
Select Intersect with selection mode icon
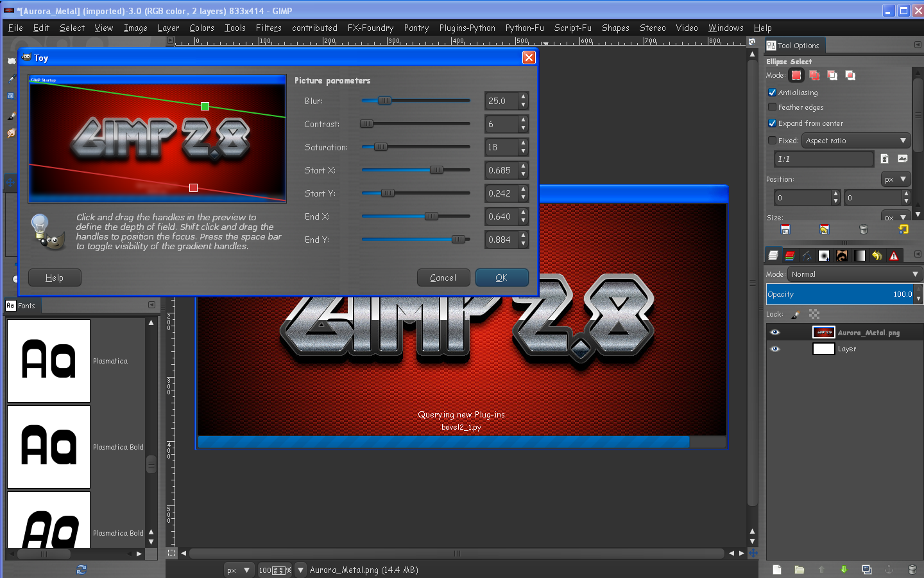click(x=850, y=75)
